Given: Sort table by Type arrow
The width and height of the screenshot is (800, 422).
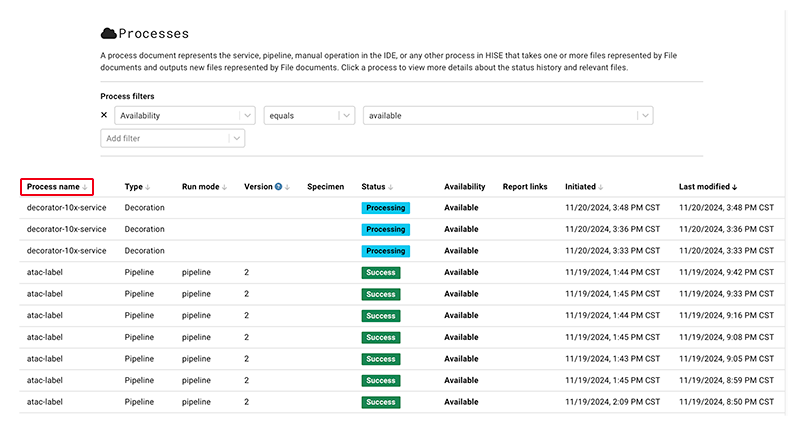Looking at the screenshot, I should tap(148, 187).
